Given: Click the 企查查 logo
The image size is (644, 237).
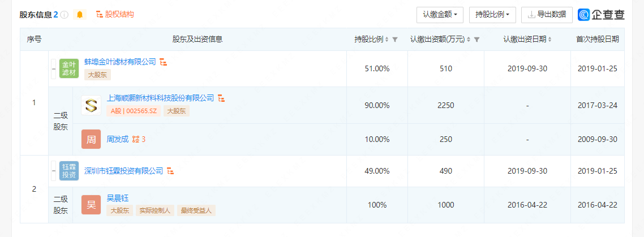Looking at the screenshot, I should [601, 15].
